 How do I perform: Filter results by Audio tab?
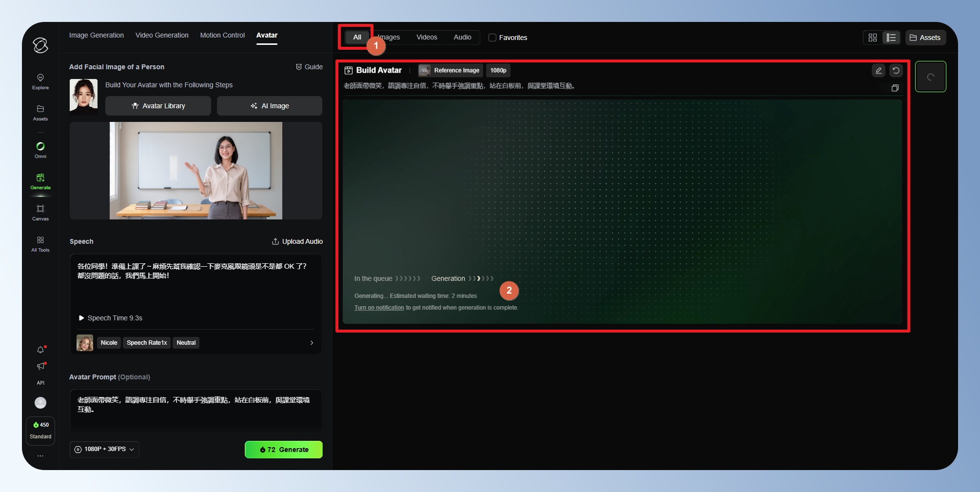(x=462, y=37)
